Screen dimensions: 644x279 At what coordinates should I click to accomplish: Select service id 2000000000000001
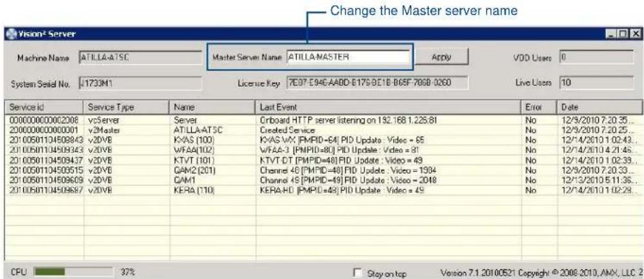(43, 130)
